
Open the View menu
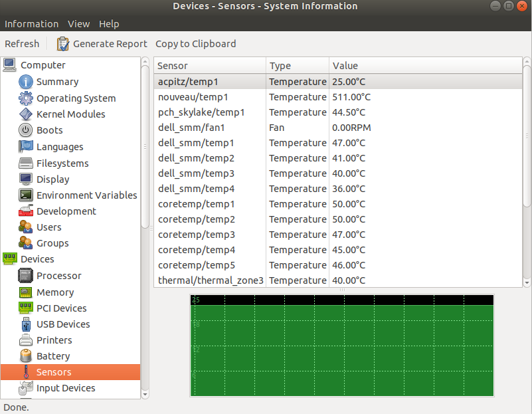pos(79,24)
